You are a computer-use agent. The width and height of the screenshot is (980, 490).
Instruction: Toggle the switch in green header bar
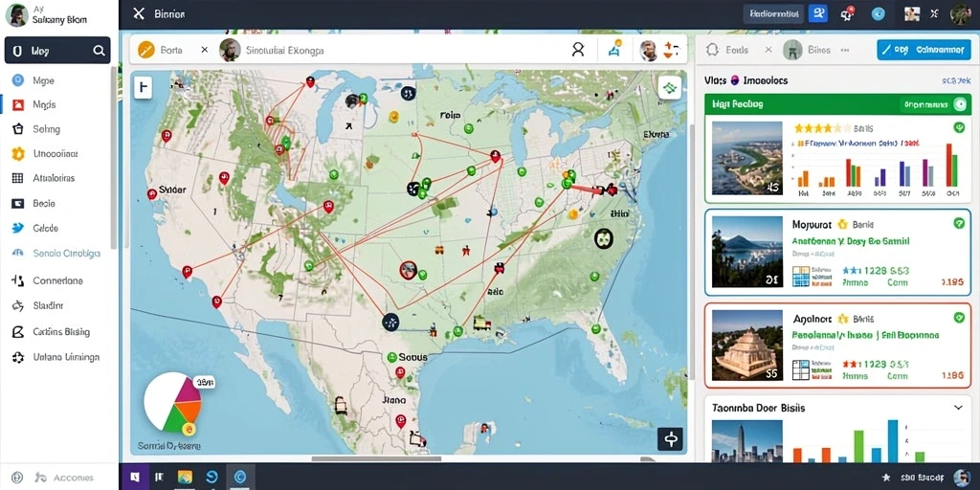[960, 105]
